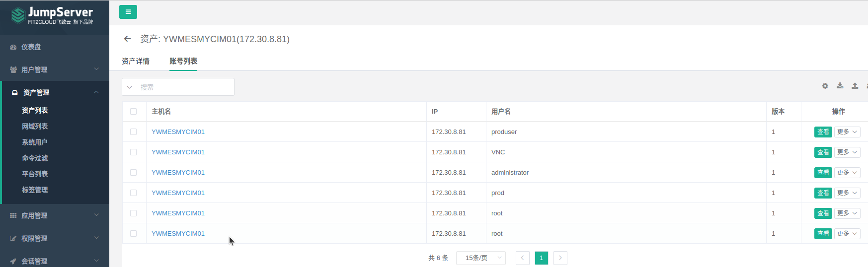This screenshot has width=868, height=267.
Task: Check the box for the produser row
Action: pos(133,132)
